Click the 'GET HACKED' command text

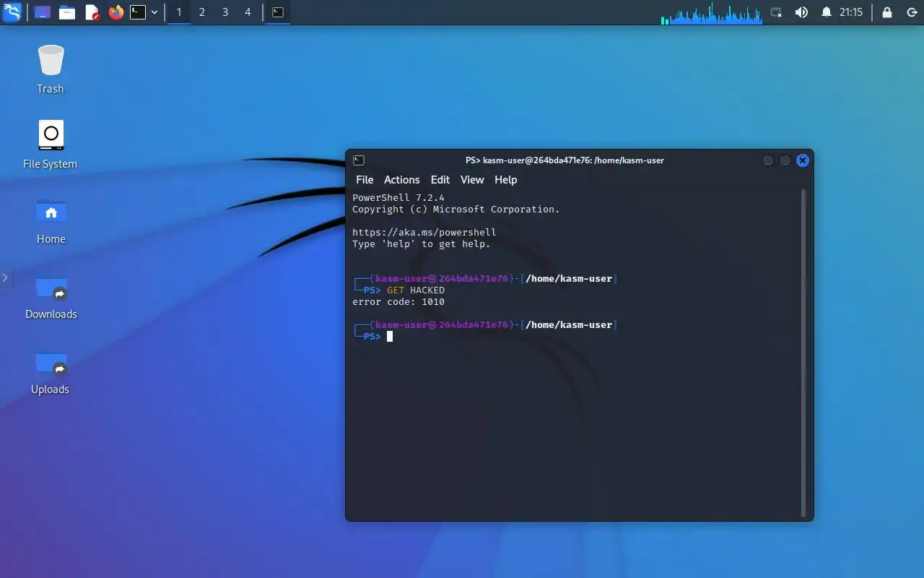coord(416,290)
